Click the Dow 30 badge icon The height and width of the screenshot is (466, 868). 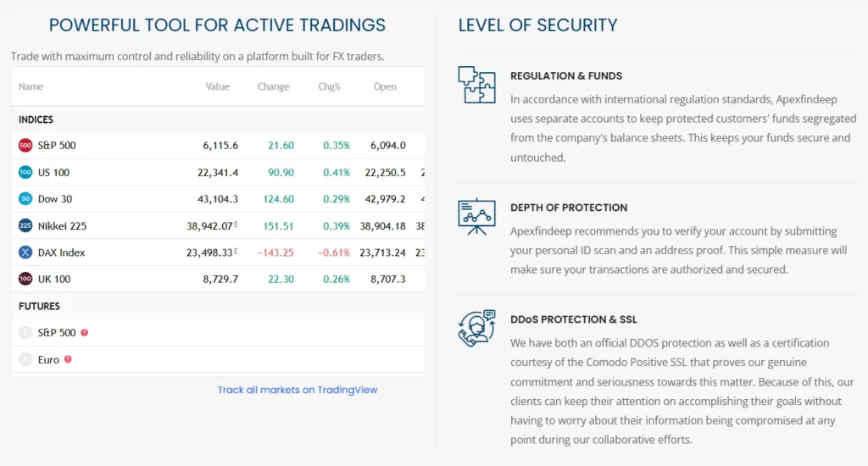tap(25, 199)
